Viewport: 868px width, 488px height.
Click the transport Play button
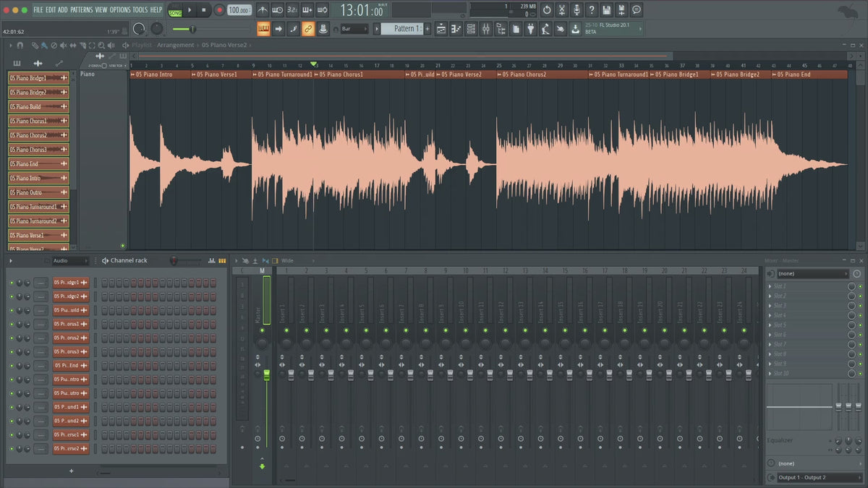(190, 10)
